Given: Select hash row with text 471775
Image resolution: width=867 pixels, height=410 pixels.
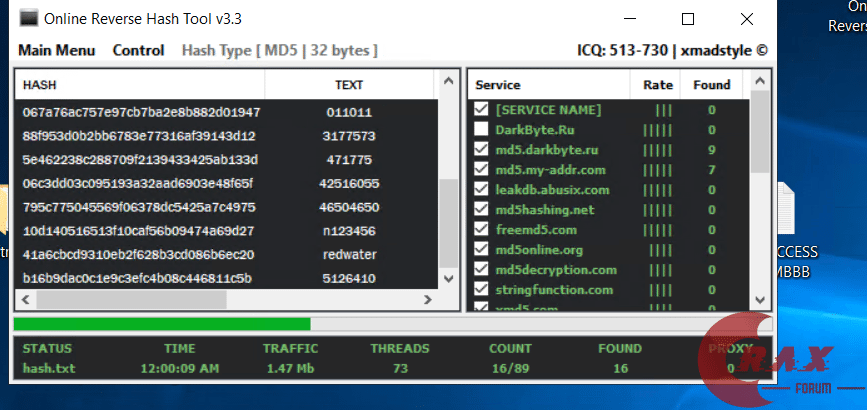Looking at the screenshot, I should coord(227,160).
